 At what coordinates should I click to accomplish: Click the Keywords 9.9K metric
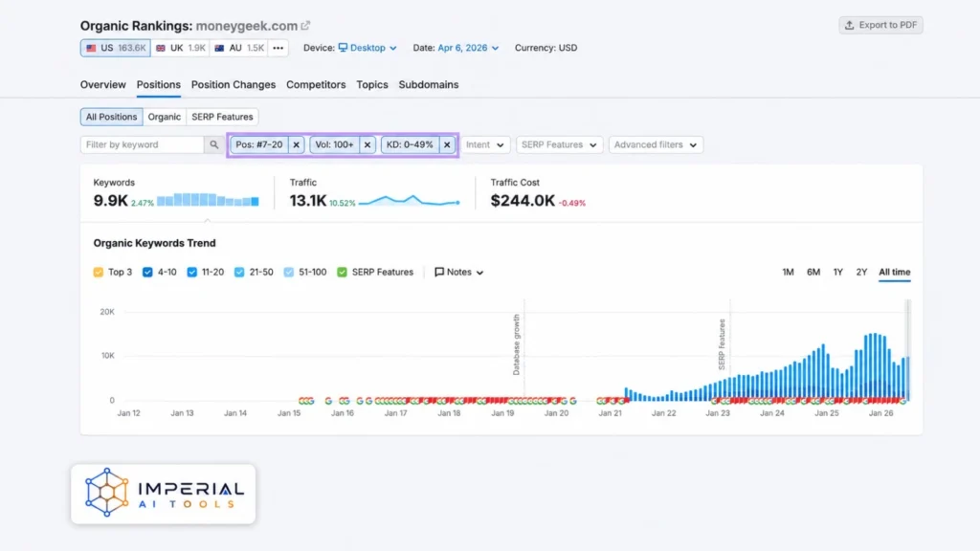(x=111, y=201)
